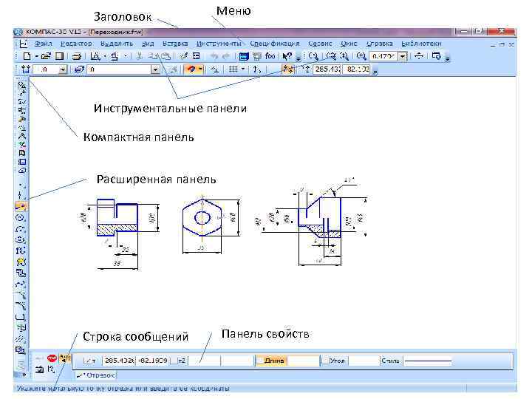The image size is (532, 399).
Task: Open the Окно menu
Action: (349, 44)
